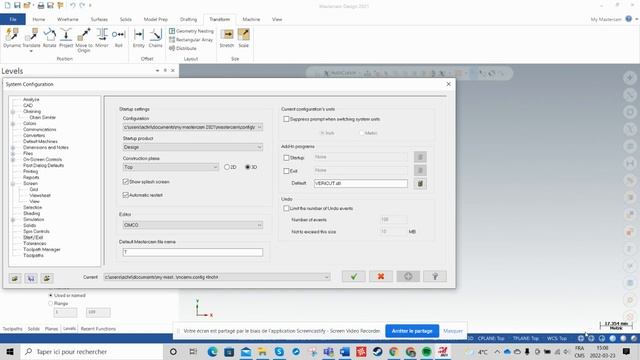Switch to the Home ribbon tab

coord(39,19)
